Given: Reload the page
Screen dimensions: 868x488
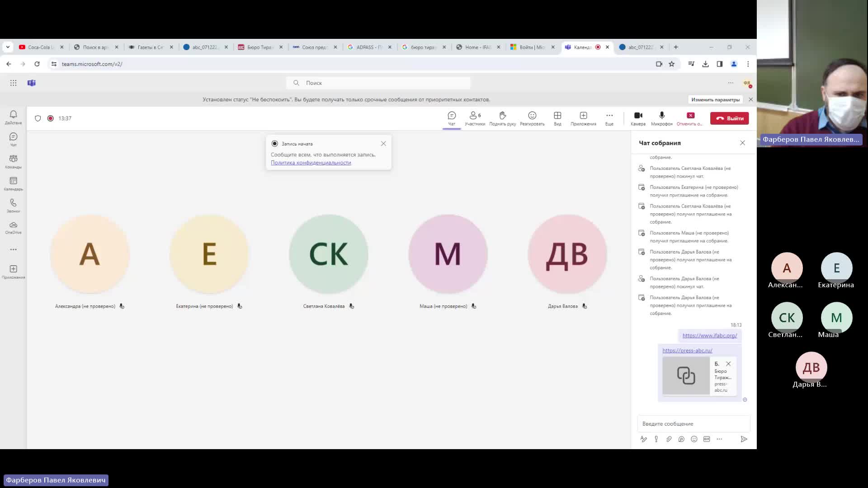Looking at the screenshot, I should pos(37,64).
